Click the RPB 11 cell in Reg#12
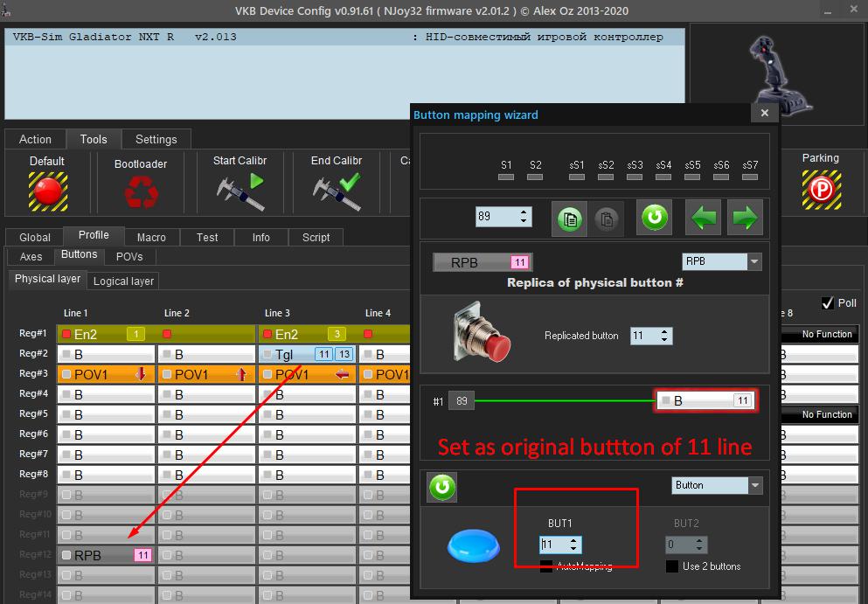The image size is (868, 604). click(x=107, y=555)
